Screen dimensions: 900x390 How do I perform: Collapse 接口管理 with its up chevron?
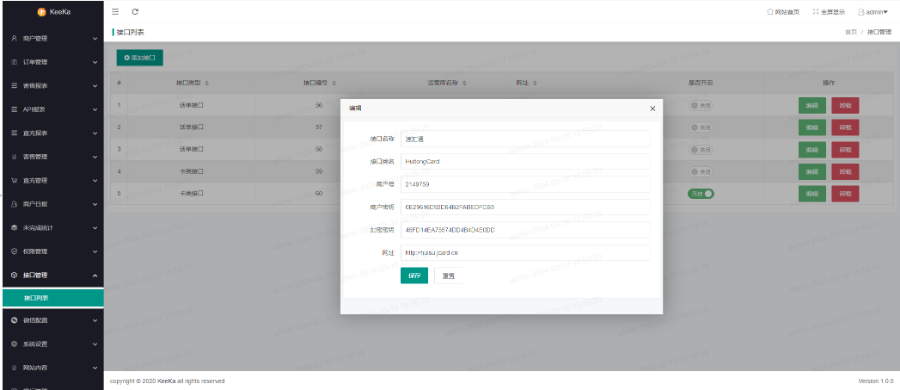(x=95, y=275)
